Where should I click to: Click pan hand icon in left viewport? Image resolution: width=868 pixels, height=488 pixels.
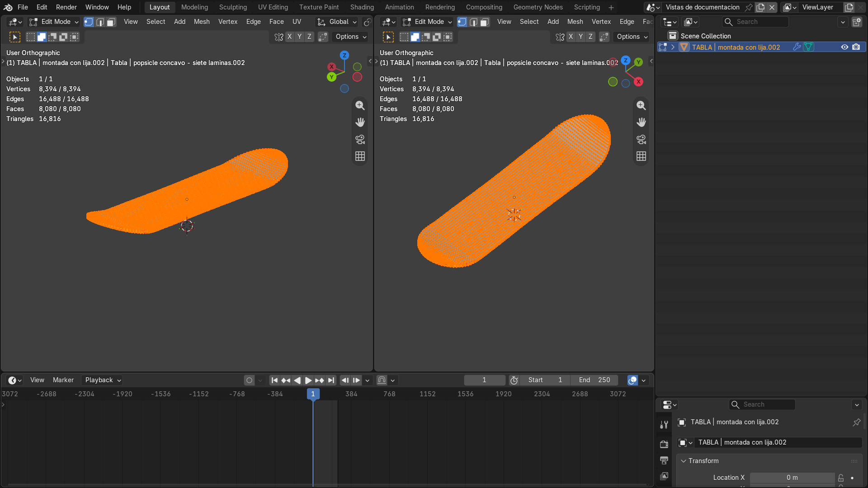(x=360, y=122)
